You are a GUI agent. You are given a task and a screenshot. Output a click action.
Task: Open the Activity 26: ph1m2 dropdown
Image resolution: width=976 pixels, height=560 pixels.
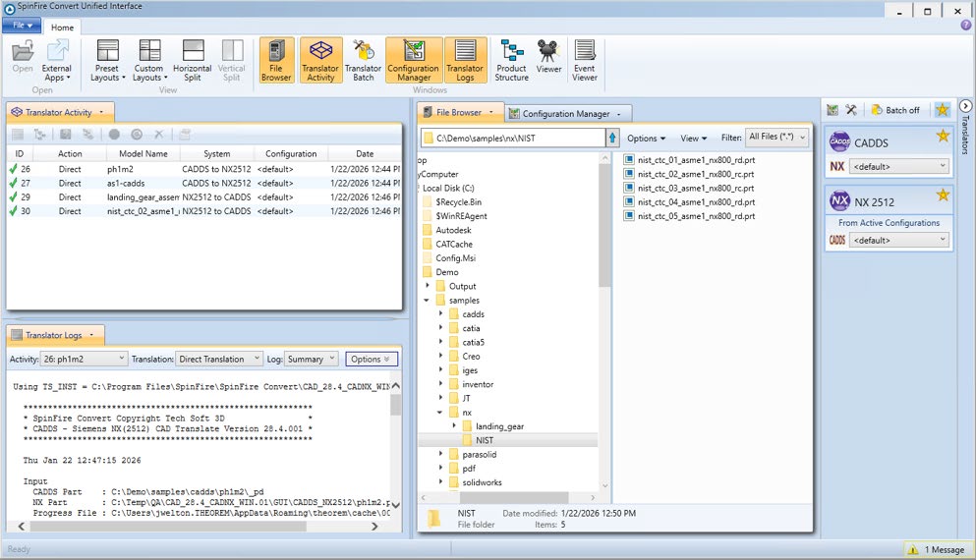point(84,359)
